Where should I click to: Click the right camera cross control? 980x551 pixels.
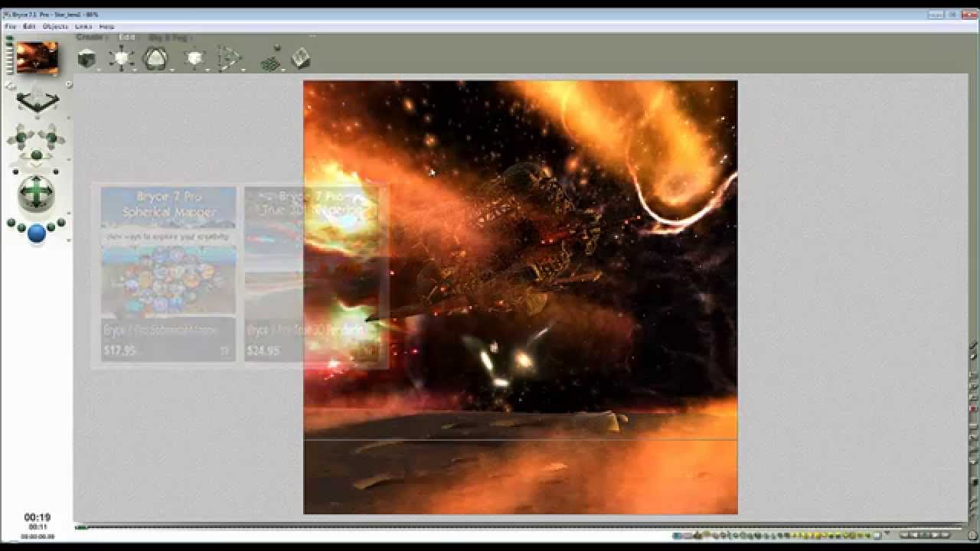pyautogui.click(x=51, y=138)
